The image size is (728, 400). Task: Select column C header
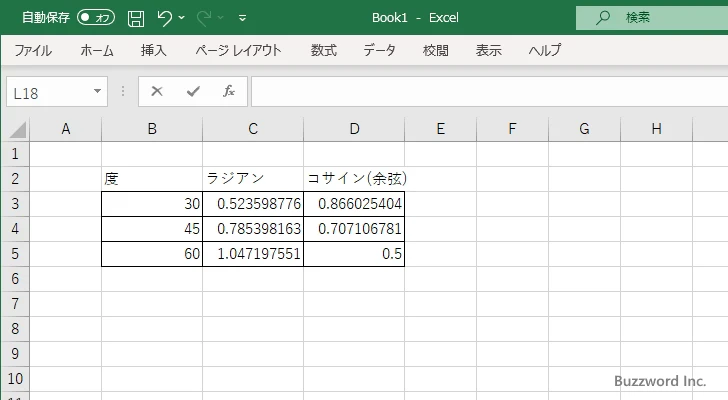(253, 129)
